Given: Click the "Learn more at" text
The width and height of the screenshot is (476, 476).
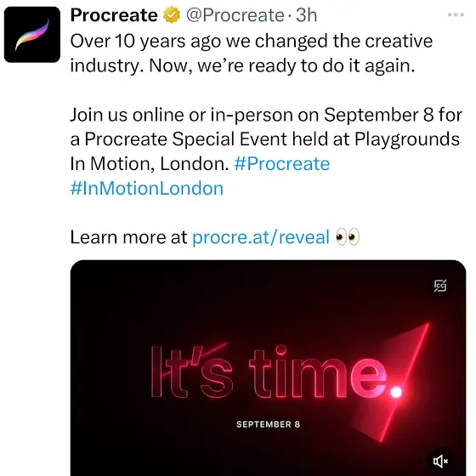Looking at the screenshot, I should [128, 237].
